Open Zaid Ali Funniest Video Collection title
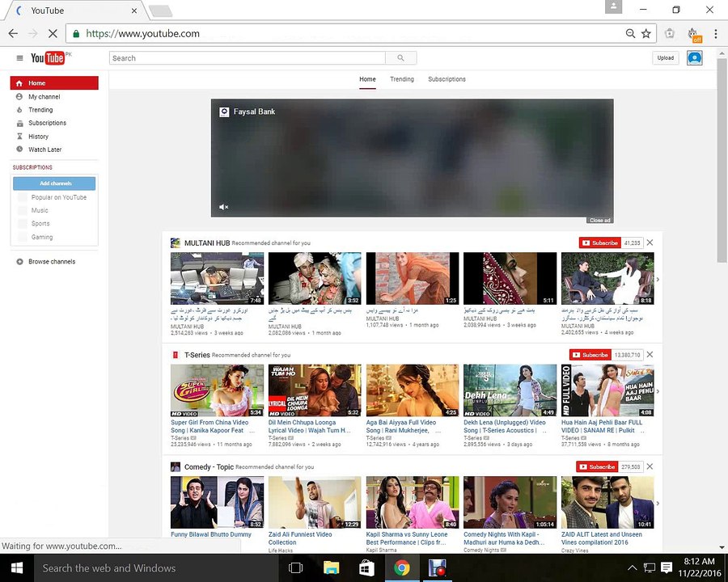The image size is (728, 582). (300, 538)
